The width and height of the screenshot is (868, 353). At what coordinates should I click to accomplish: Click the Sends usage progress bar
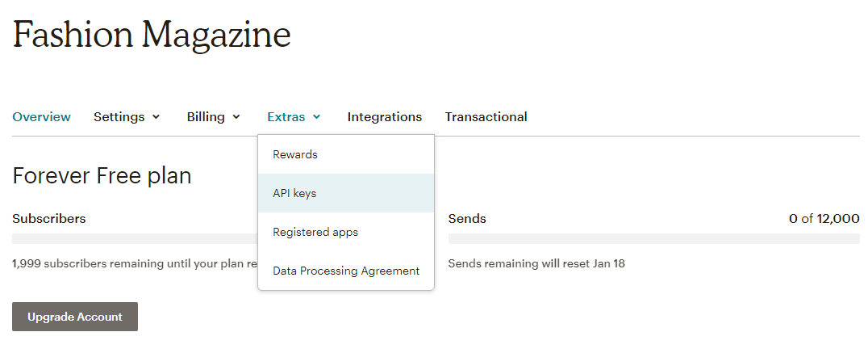[x=653, y=239]
